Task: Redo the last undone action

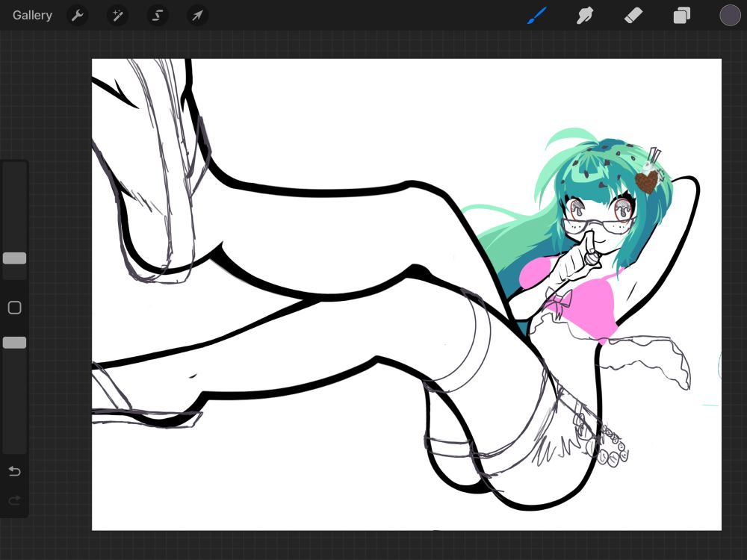Action: (15, 500)
